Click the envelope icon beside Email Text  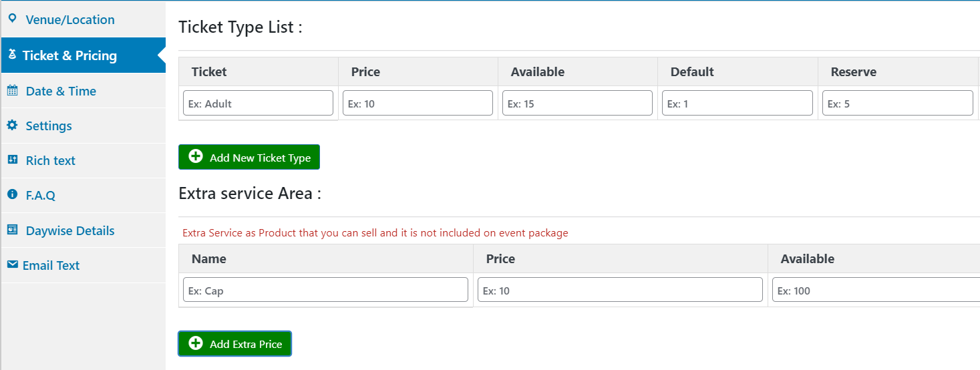point(12,264)
